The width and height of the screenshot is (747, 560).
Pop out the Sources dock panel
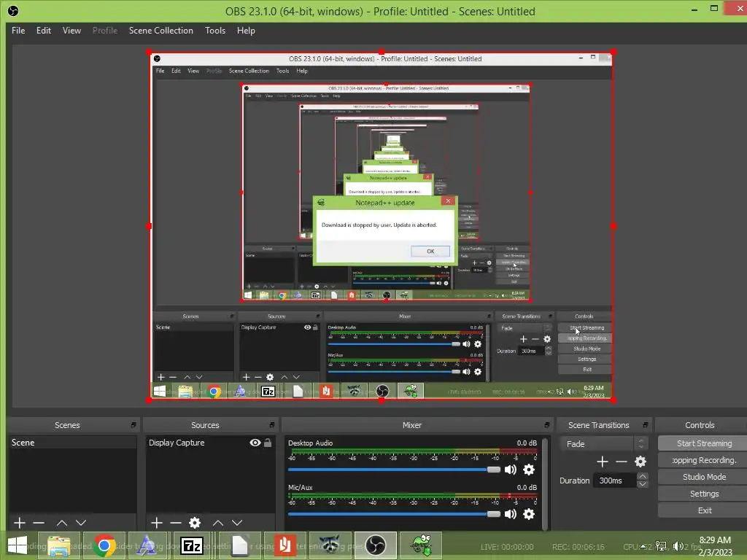(x=271, y=425)
